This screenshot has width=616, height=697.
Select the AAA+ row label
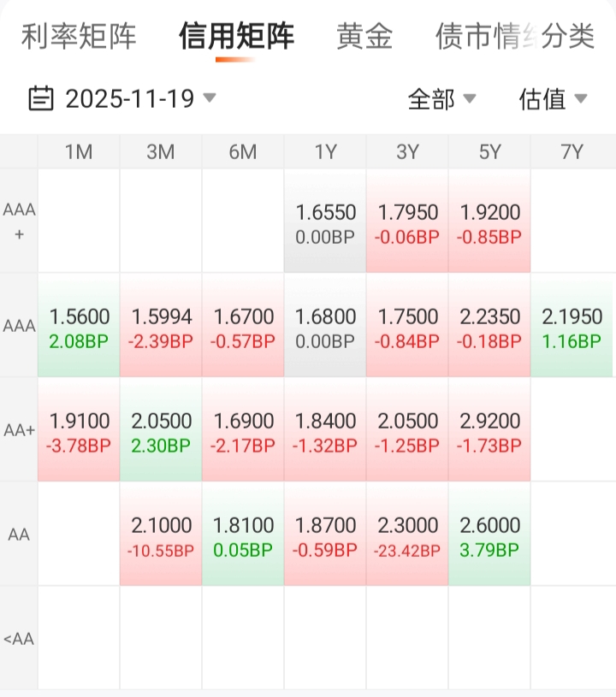coord(19,221)
